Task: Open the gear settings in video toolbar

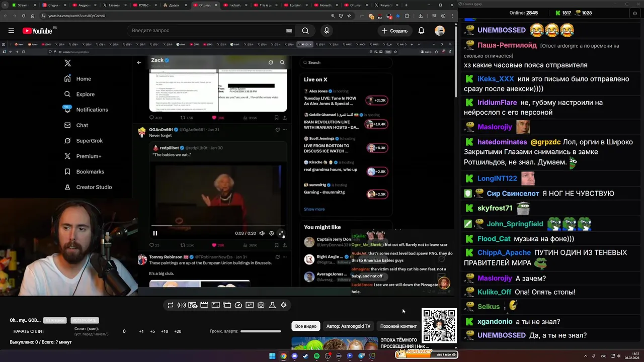Action: click(284, 305)
